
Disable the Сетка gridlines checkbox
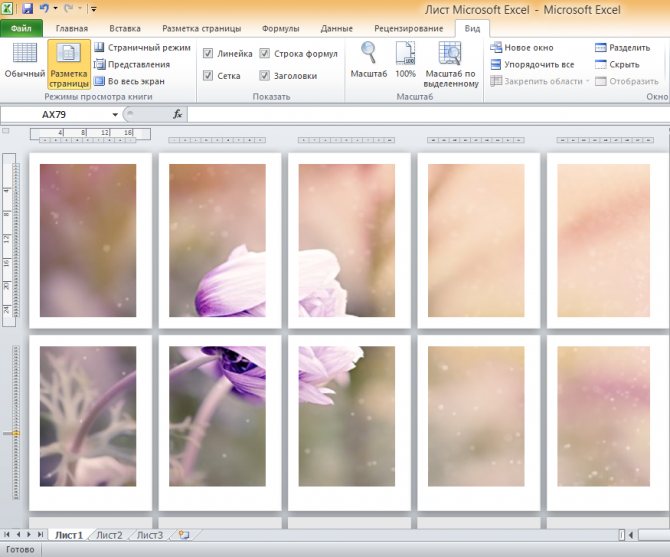point(208,75)
